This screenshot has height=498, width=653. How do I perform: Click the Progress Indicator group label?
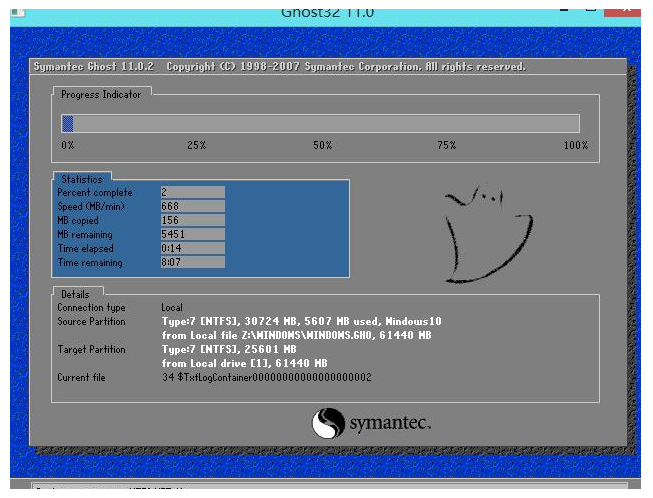pyautogui.click(x=101, y=94)
